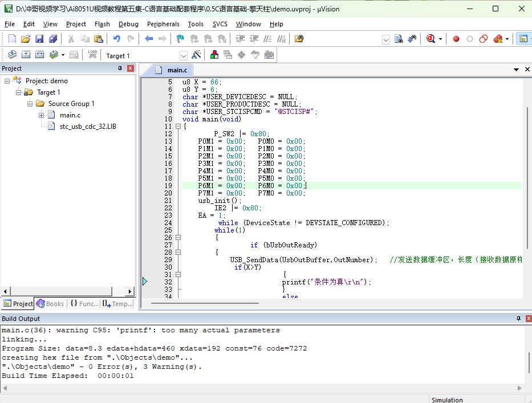Switch to the Functions tab
532x403 pixels.
[84, 304]
